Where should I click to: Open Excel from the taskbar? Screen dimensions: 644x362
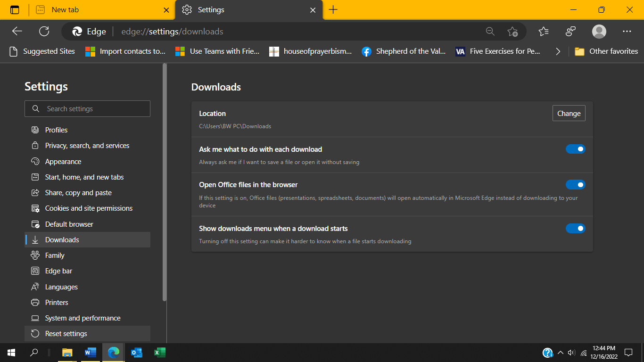160,352
